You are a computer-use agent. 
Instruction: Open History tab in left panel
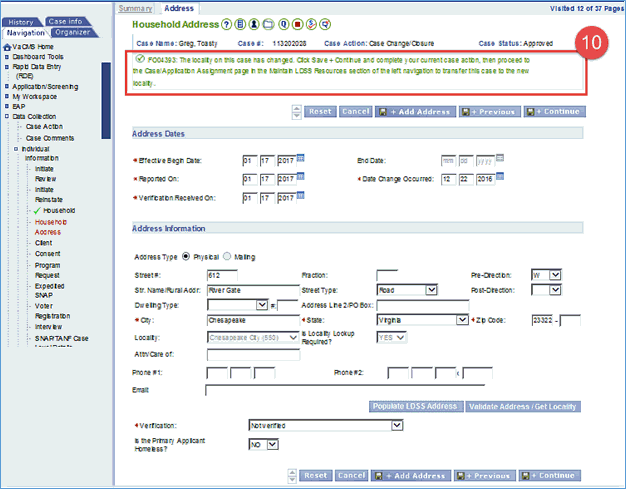21,22
